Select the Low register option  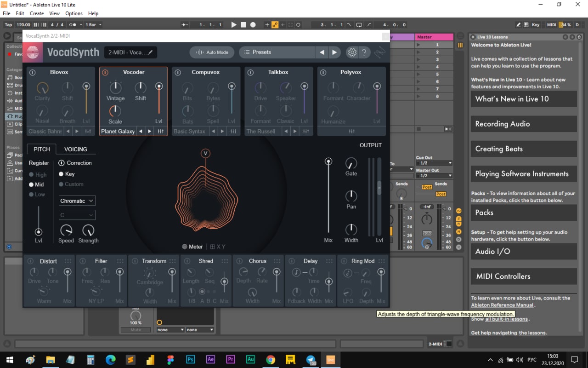[x=37, y=195]
